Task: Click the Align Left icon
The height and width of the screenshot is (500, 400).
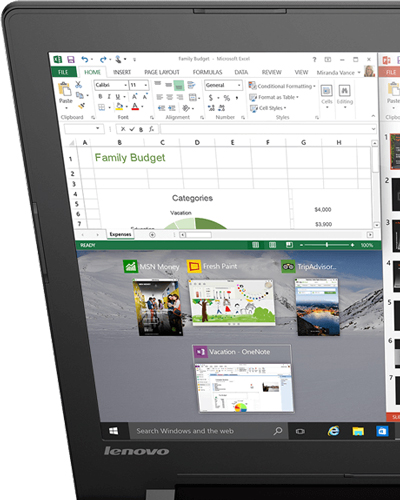Action: click(x=160, y=97)
